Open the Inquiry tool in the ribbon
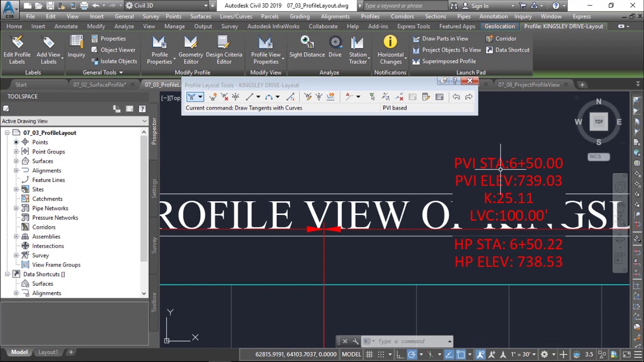 76,46
